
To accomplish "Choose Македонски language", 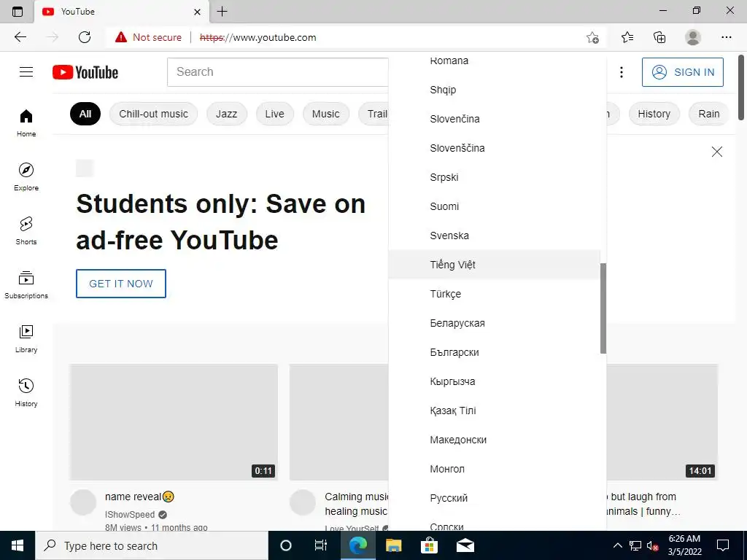I will point(494,440).
